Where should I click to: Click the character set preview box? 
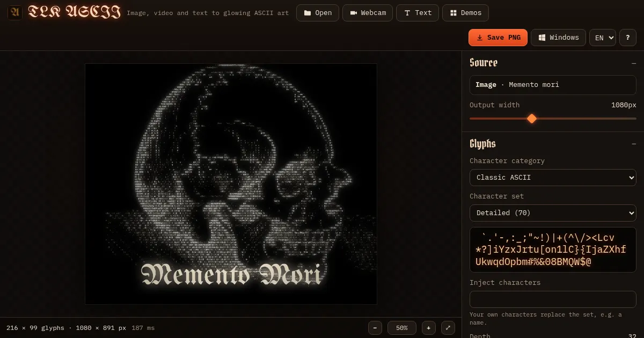[553, 249]
